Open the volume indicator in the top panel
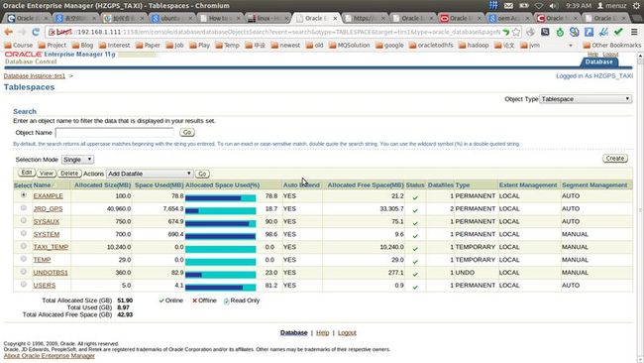This screenshot has width=644, height=363. point(553,6)
